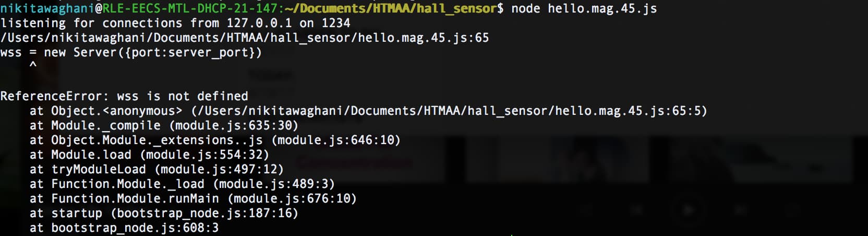Screen dimensions: 868x236
Task: Click the 'listening for connections' output line
Action: coord(175,23)
